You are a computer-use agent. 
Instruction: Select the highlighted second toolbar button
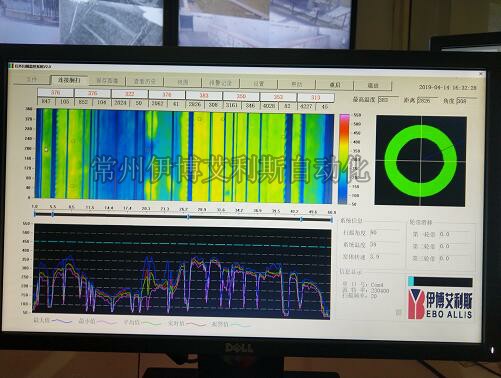[69, 80]
